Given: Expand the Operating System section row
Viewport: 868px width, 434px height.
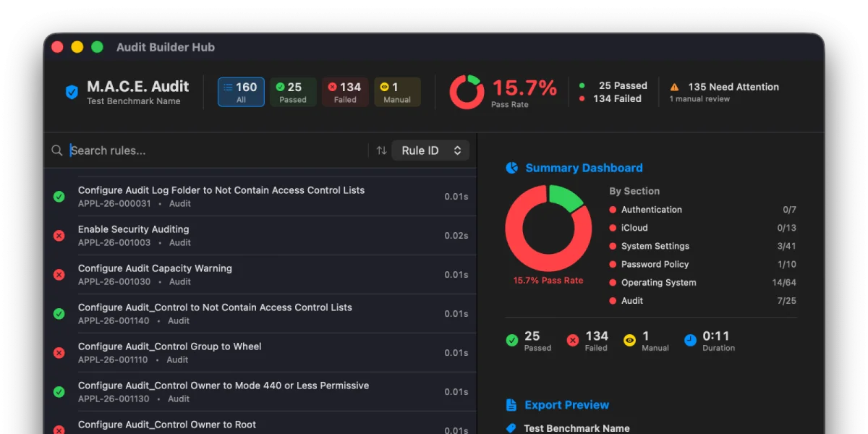Looking at the screenshot, I should coord(660,282).
